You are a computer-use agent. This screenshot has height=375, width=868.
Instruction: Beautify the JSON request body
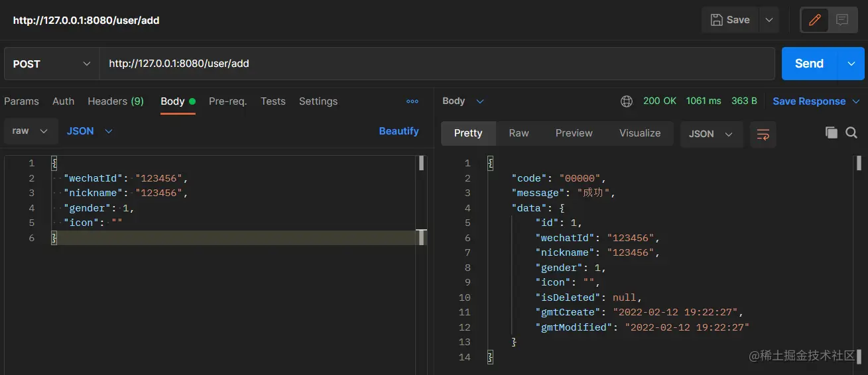[399, 131]
